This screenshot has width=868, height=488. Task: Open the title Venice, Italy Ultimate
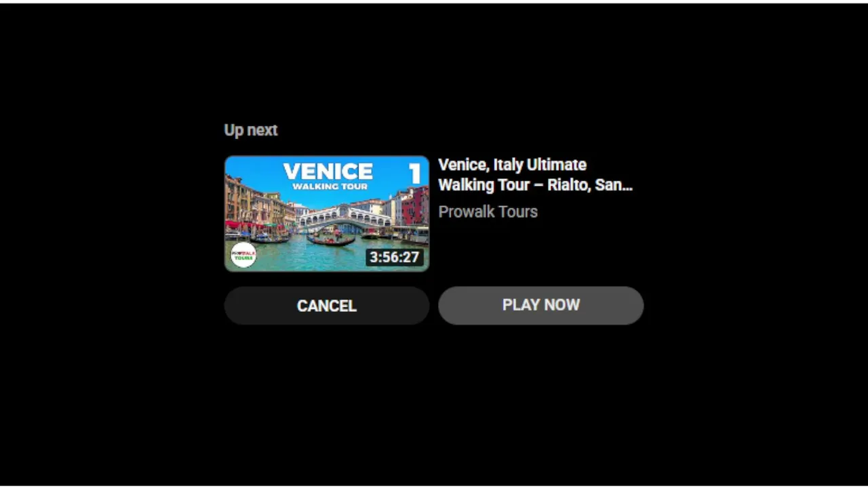click(512, 165)
